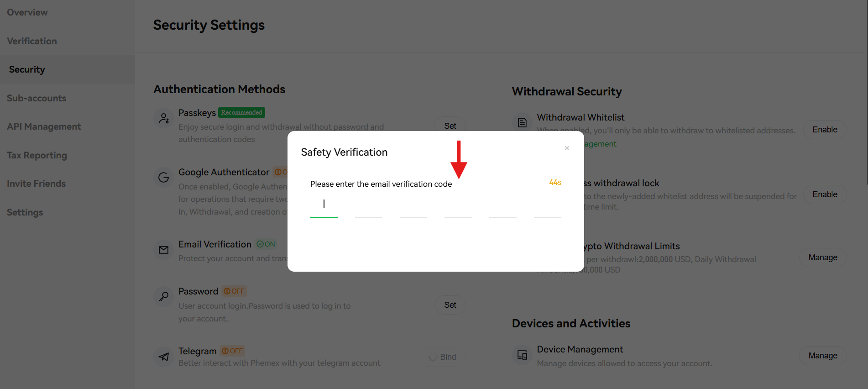Click the Telegram paper plane icon
This screenshot has height=389, width=868.
(163, 357)
